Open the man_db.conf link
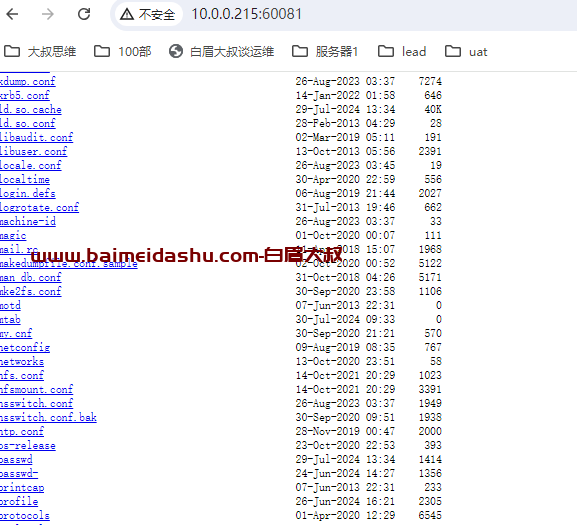Viewport: 577px width, 525px height. (31, 277)
